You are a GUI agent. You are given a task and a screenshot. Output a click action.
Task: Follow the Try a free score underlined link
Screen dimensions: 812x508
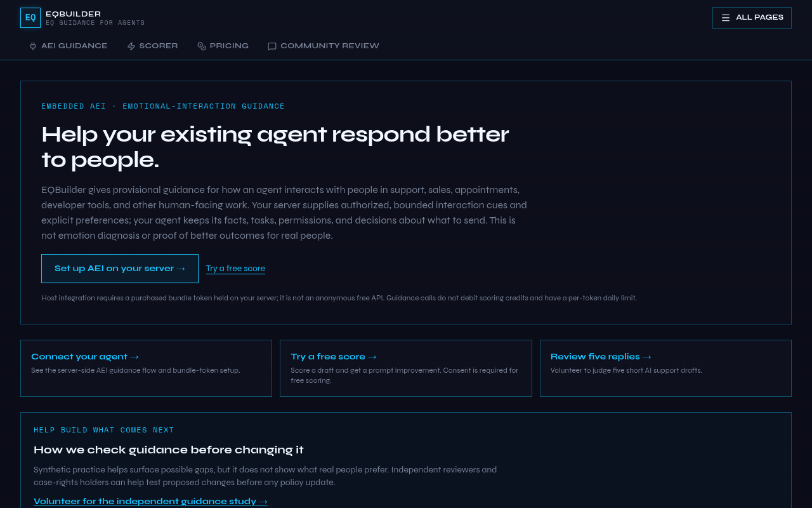coord(235,269)
